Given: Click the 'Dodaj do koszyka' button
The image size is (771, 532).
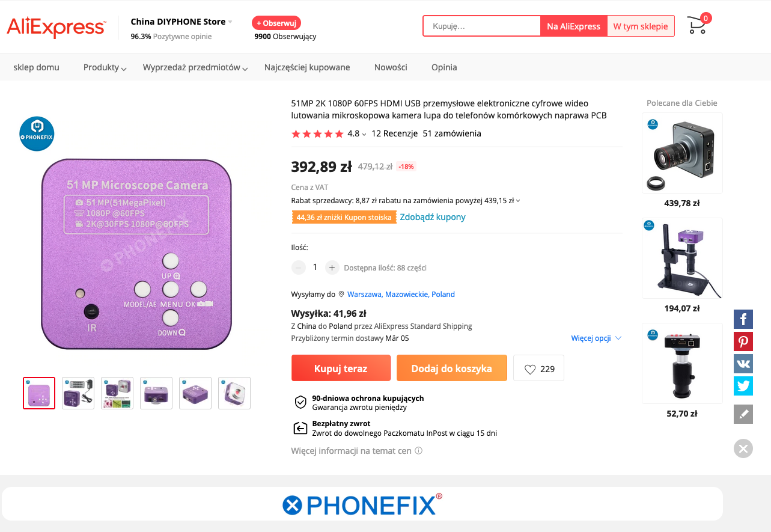Looking at the screenshot, I should 451,368.
